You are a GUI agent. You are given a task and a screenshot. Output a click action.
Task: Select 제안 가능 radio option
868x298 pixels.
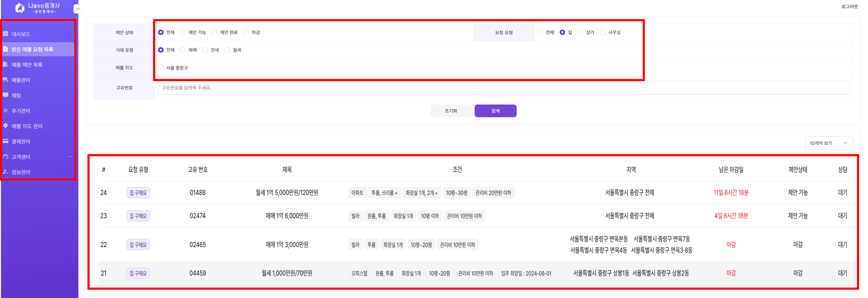(x=183, y=32)
